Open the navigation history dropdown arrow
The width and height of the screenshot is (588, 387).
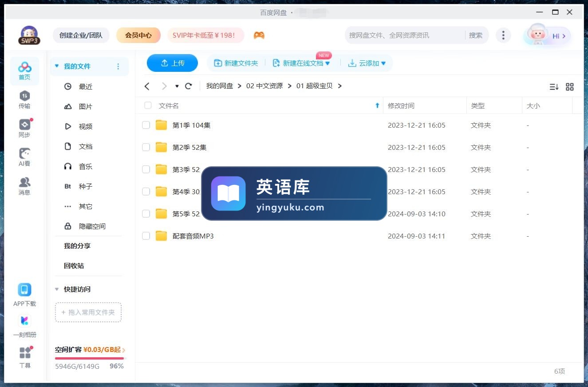point(177,86)
